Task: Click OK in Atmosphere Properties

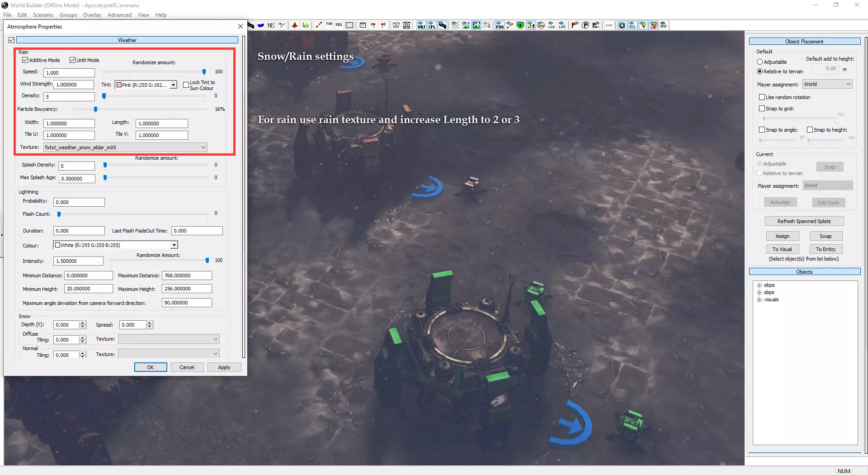Action: [151, 367]
